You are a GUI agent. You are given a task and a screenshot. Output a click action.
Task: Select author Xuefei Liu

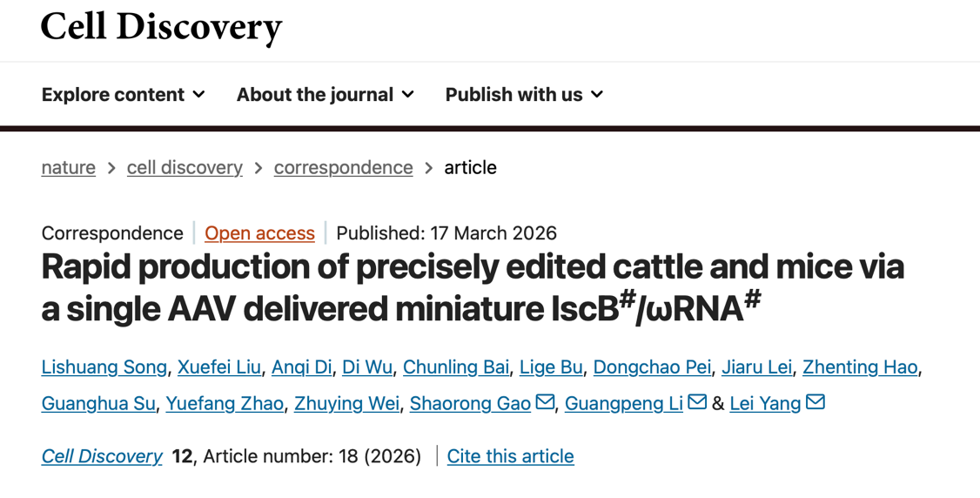[x=219, y=367]
